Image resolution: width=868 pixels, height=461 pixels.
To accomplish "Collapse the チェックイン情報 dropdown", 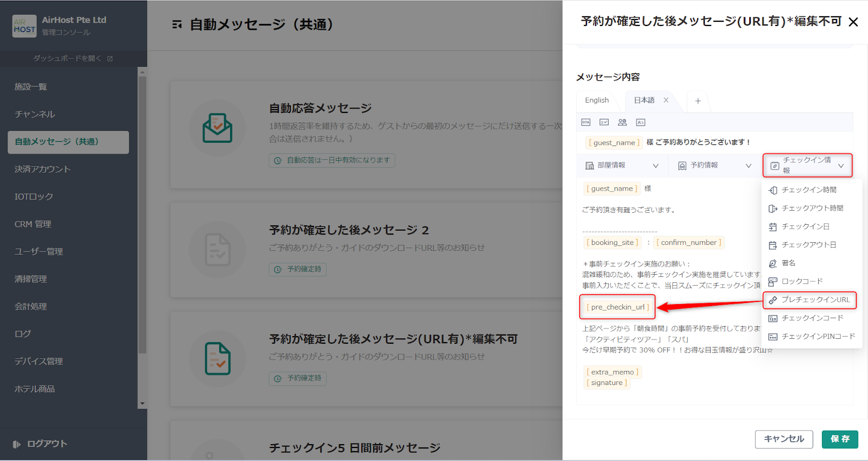I will [808, 165].
